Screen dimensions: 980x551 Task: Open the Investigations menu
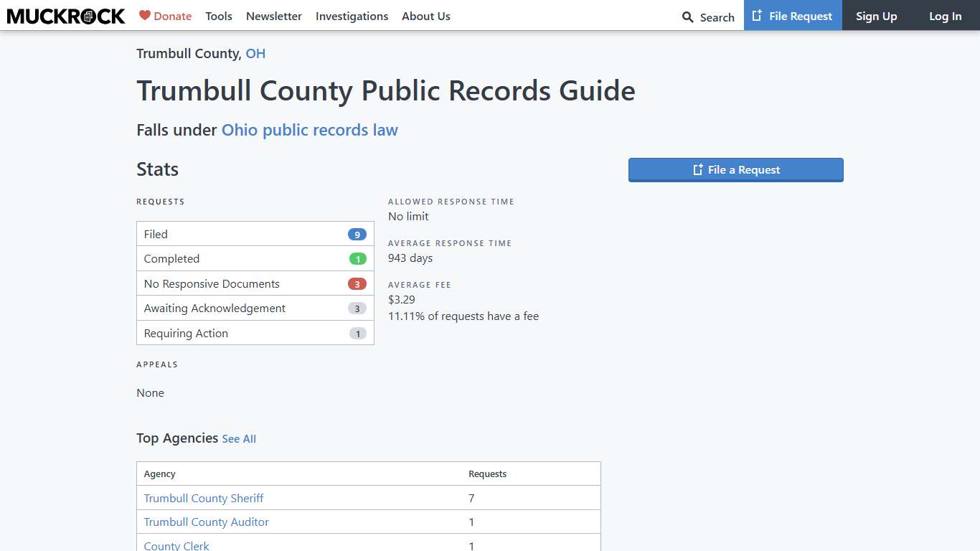point(352,16)
